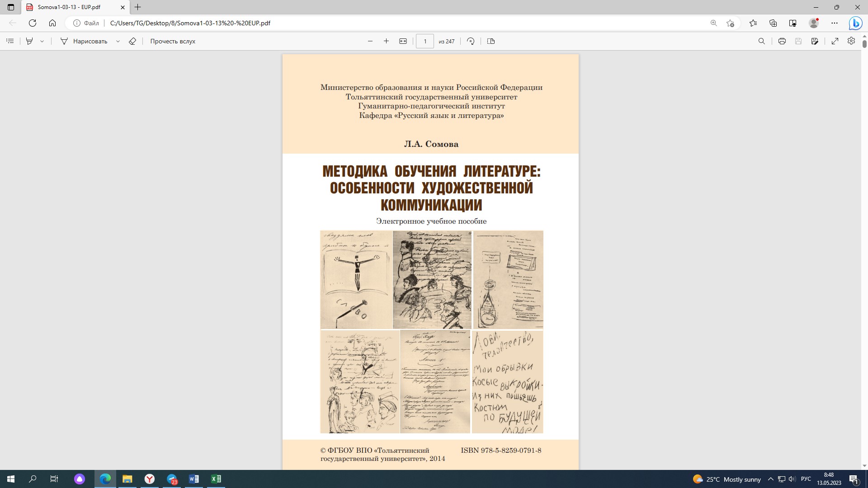Open PDF search with magnifier icon
The image size is (868, 488).
click(761, 41)
